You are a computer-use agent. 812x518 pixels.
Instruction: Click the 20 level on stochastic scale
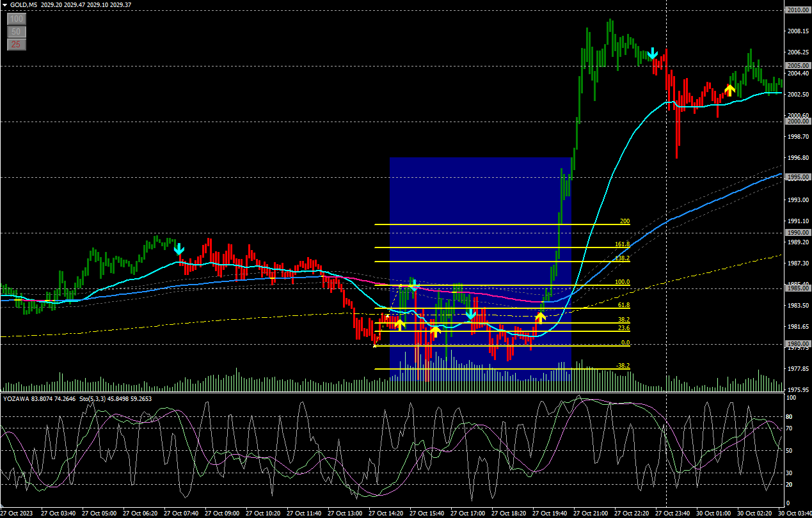pos(790,483)
